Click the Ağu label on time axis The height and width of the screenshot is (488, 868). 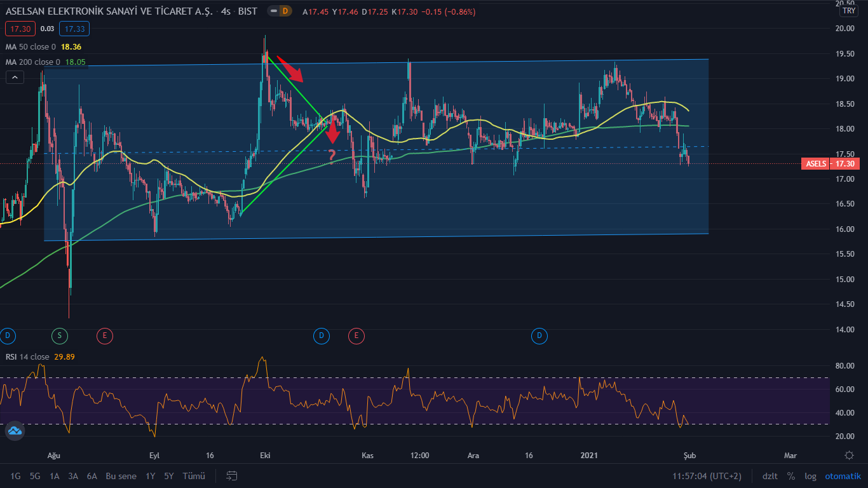tap(54, 456)
